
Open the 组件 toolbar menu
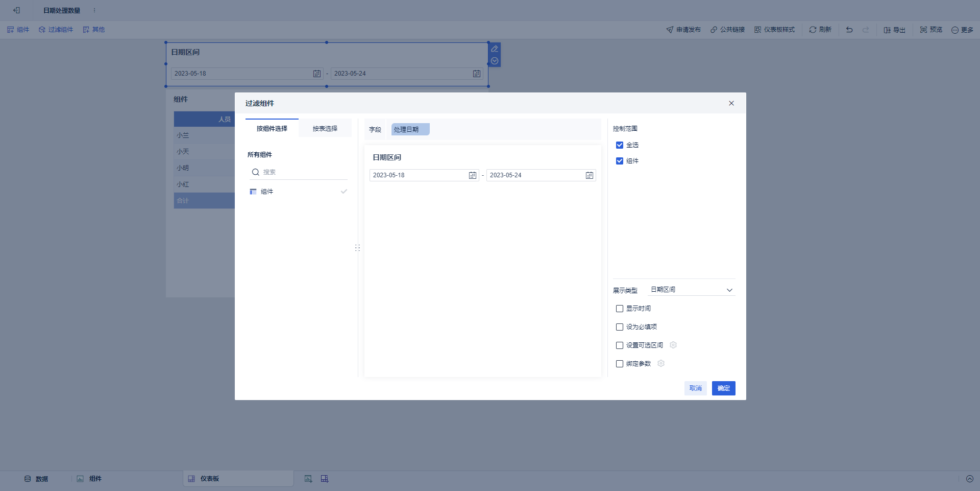point(18,30)
